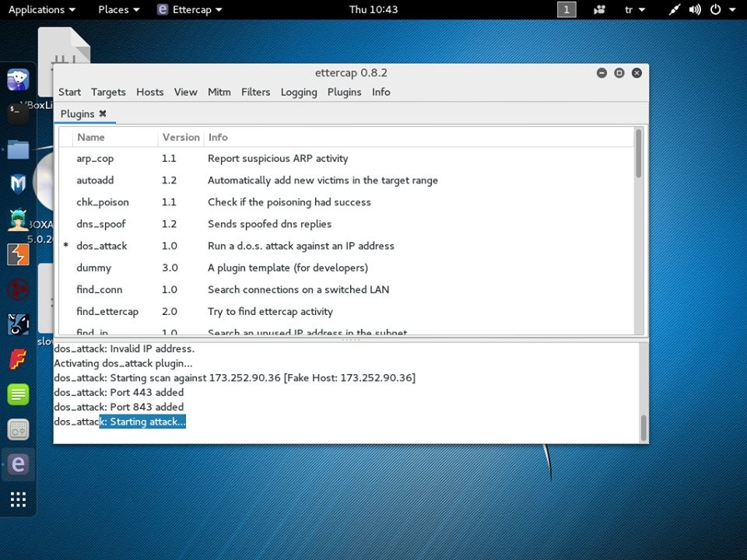Open the Targets menu
The width and height of the screenshot is (747, 560).
(x=108, y=92)
